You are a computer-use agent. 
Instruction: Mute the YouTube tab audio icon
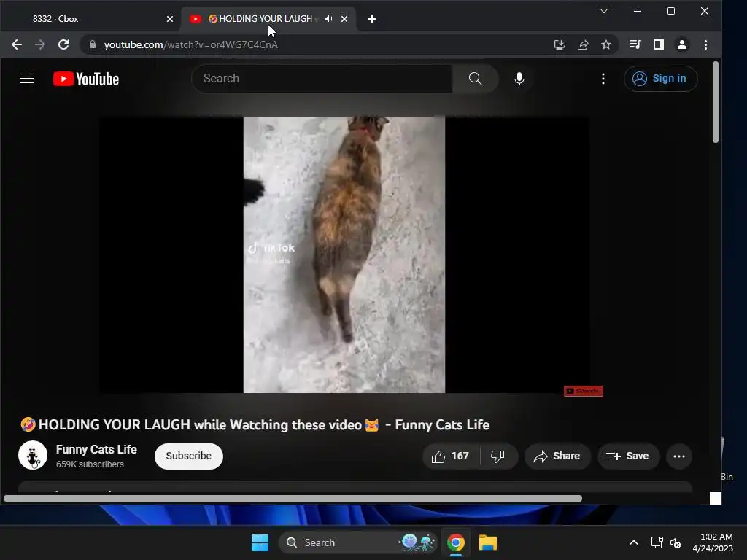coord(329,18)
